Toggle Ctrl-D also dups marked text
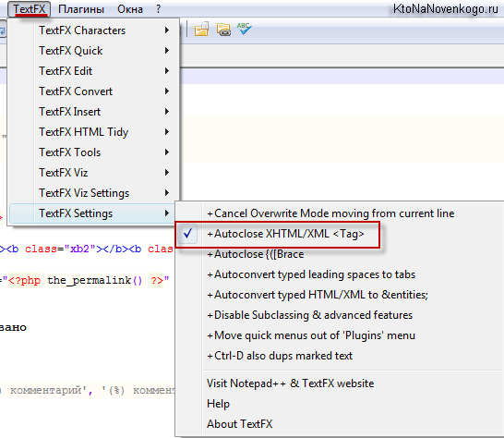 340,356
